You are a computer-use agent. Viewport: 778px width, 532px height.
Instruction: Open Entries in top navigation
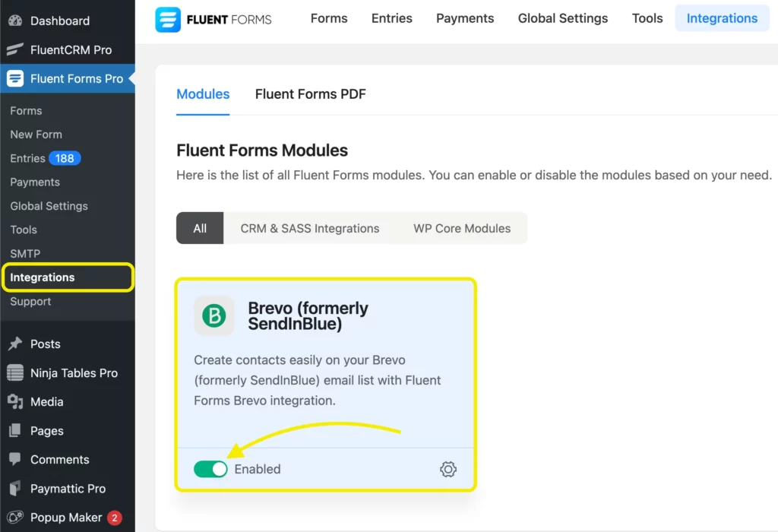point(392,18)
